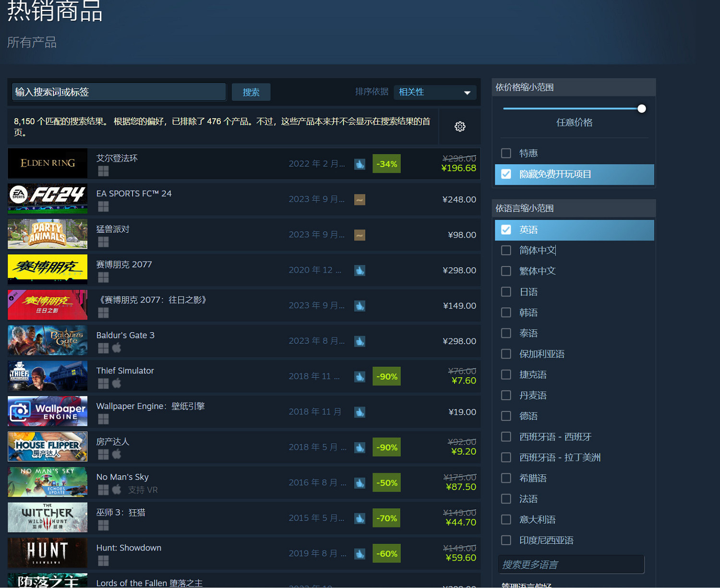Image resolution: width=720 pixels, height=588 pixels.
Task: Click the Steam Deck playable icon for EA SPORTS FC 24
Action: pos(360,199)
